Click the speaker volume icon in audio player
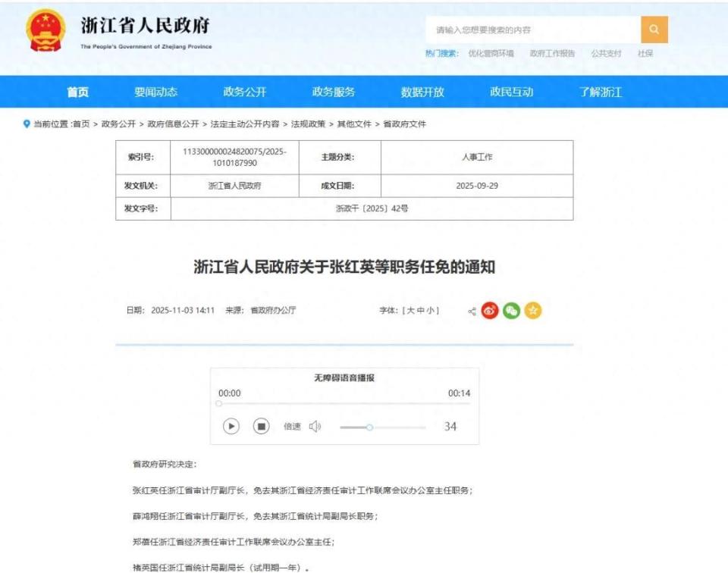The image size is (728, 573). (315, 427)
